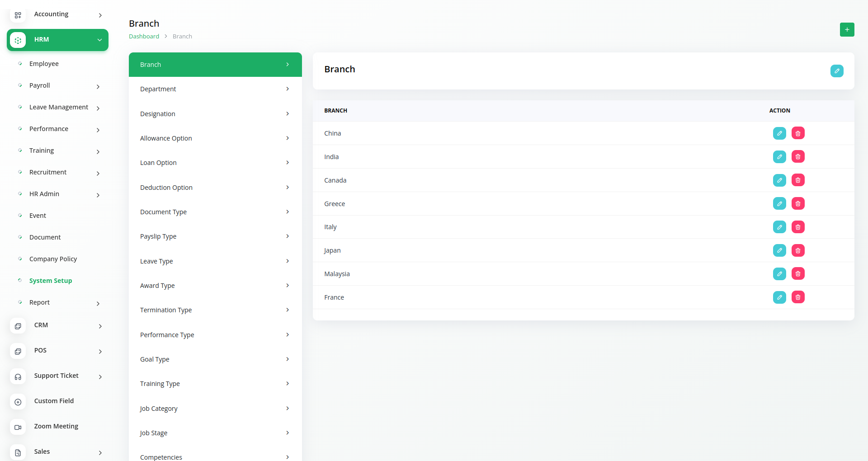This screenshot has height=461, width=868.
Task: Open the Department setup tab
Action: tap(215, 89)
